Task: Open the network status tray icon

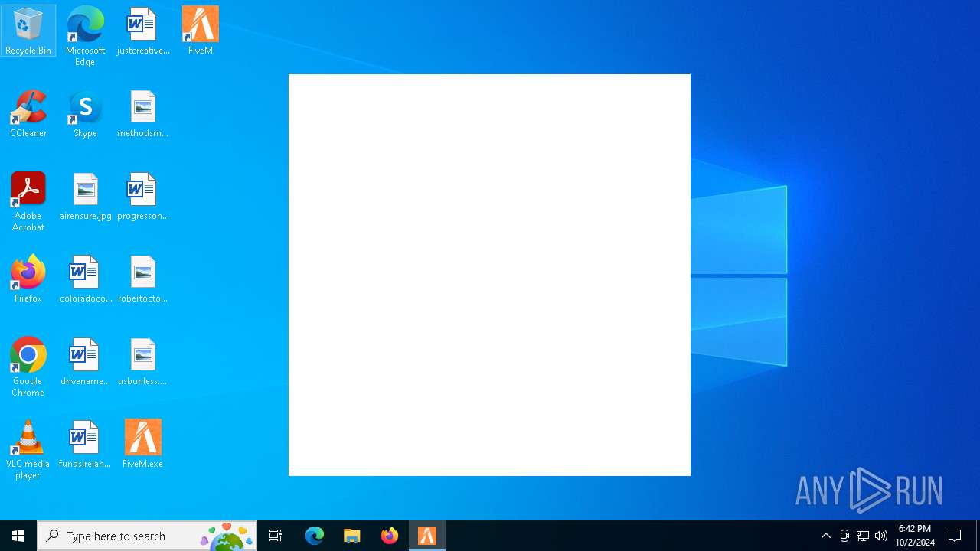Action: pos(863,536)
